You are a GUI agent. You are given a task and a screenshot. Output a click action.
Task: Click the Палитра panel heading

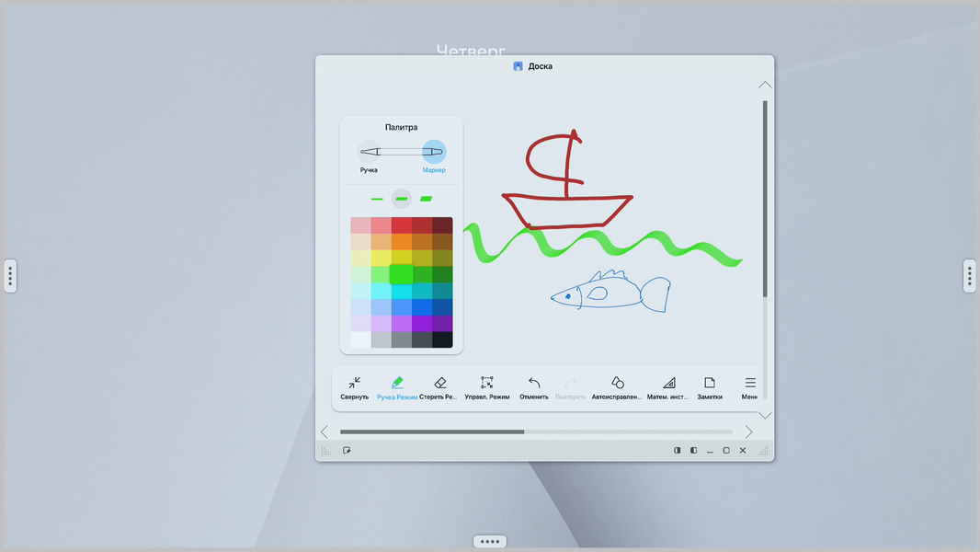coord(401,127)
